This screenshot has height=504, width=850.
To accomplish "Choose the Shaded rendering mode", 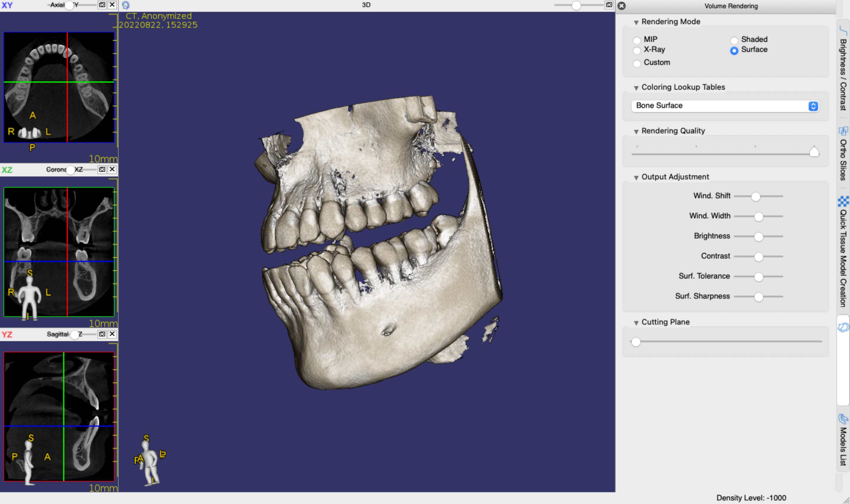I will click(734, 40).
